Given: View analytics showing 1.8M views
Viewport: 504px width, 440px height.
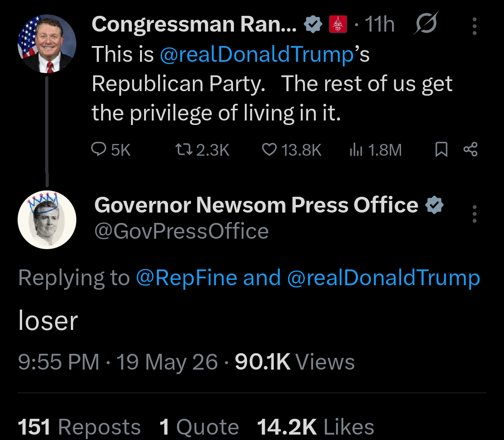Looking at the screenshot, I should (375, 150).
